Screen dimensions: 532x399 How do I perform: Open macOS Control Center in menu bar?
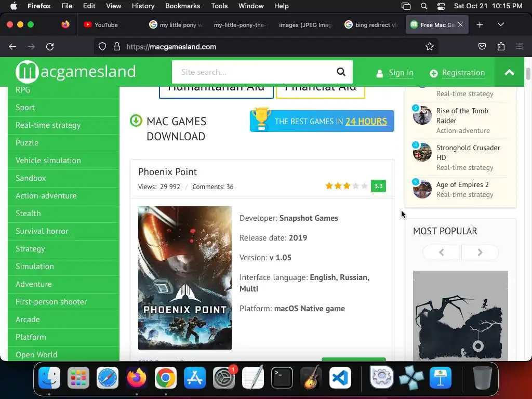(441, 6)
